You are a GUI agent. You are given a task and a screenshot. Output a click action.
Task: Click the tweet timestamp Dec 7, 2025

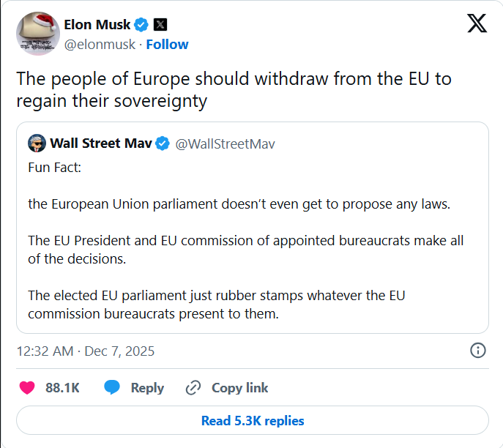[x=86, y=351]
